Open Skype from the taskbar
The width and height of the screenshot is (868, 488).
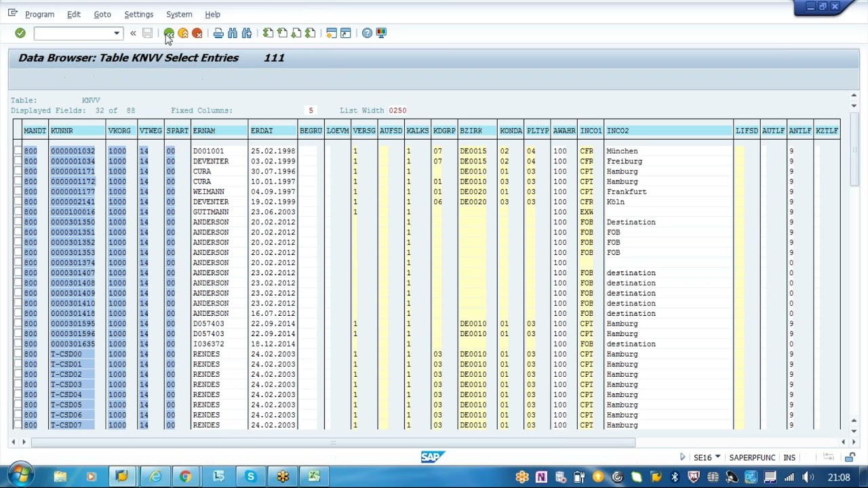coord(250,476)
